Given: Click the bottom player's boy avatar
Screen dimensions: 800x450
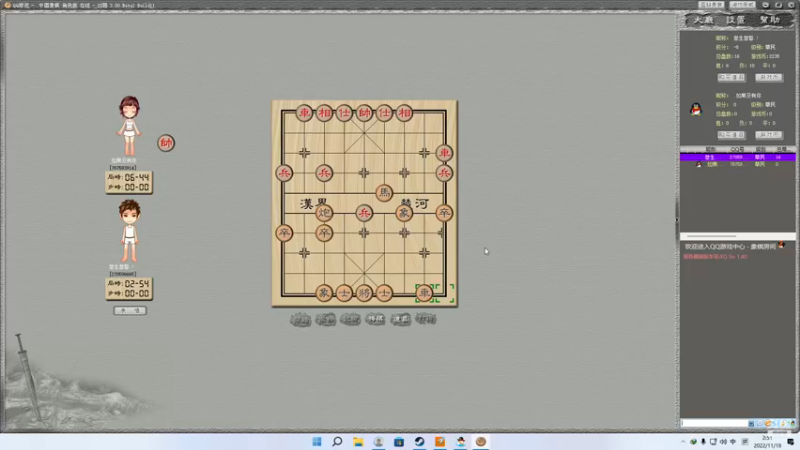Looking at the screenshot, I should click(129, 231).
